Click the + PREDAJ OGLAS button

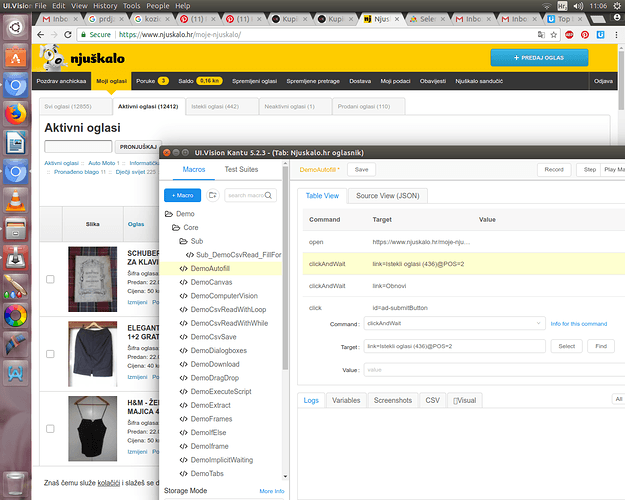[539, 58]
